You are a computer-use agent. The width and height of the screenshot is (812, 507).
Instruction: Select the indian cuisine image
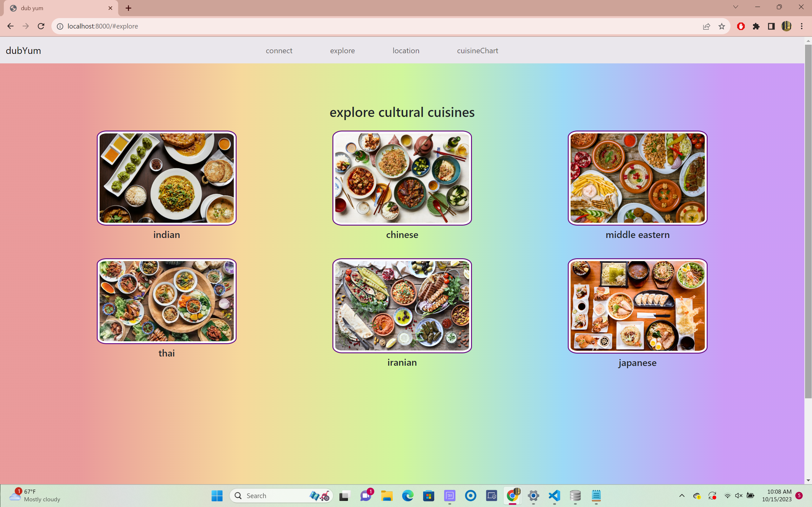(167, 178)
